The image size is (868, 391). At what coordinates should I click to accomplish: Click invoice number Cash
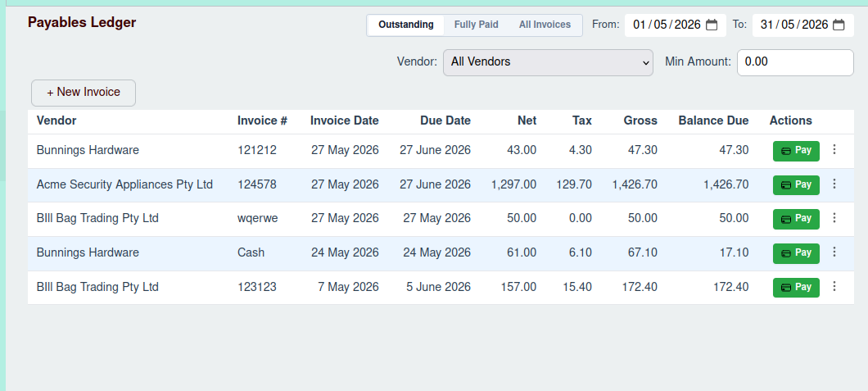tap(251, 252)
